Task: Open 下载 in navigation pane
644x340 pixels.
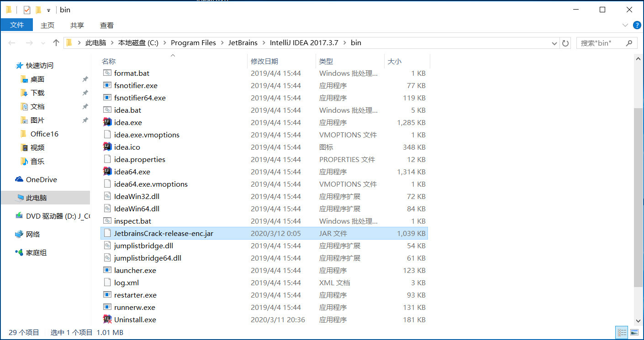Action: [x=37, y=93]
